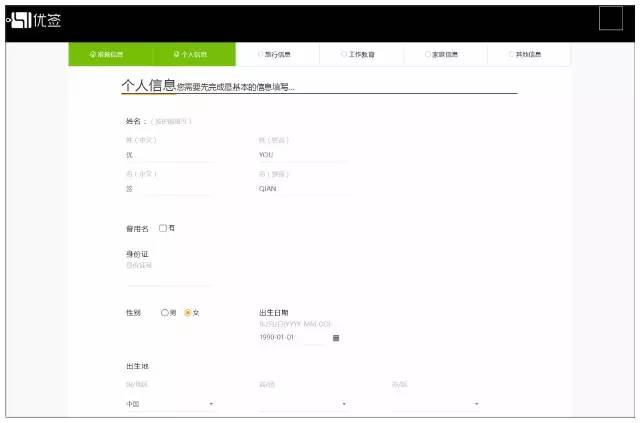Go to the 家庭信息 tab

(445, 54)
